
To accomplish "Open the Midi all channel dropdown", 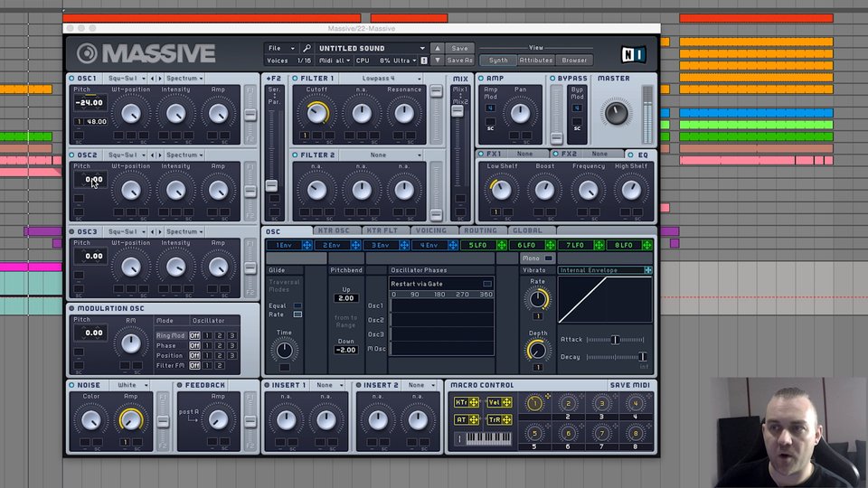I will click(x=335, y=61).
